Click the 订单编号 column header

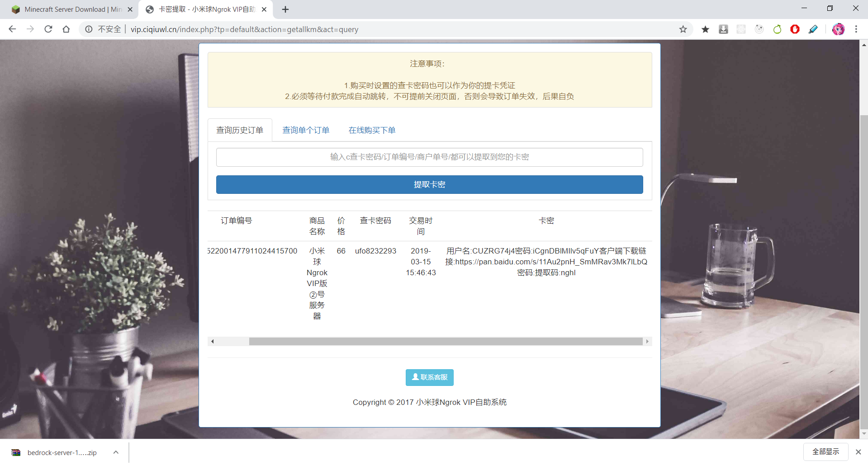click(x=236, y=221)
